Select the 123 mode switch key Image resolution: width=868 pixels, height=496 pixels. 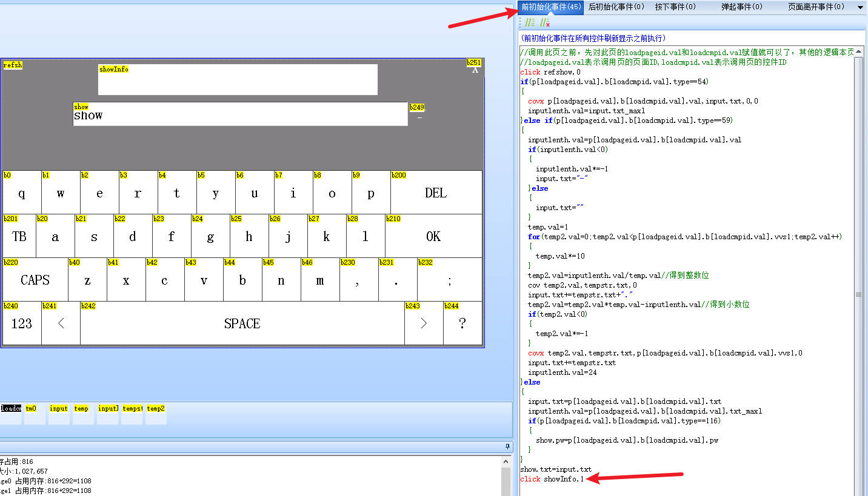(x=21, y=323)
